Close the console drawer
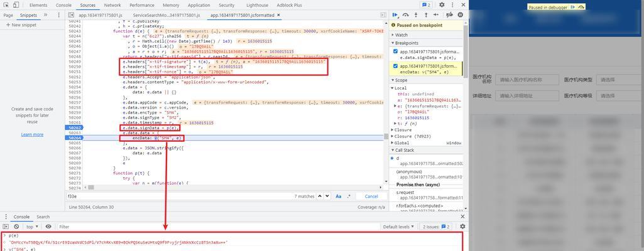Image resolution: width=644 pixels, height=251 pixels. [x=463, y=216]
